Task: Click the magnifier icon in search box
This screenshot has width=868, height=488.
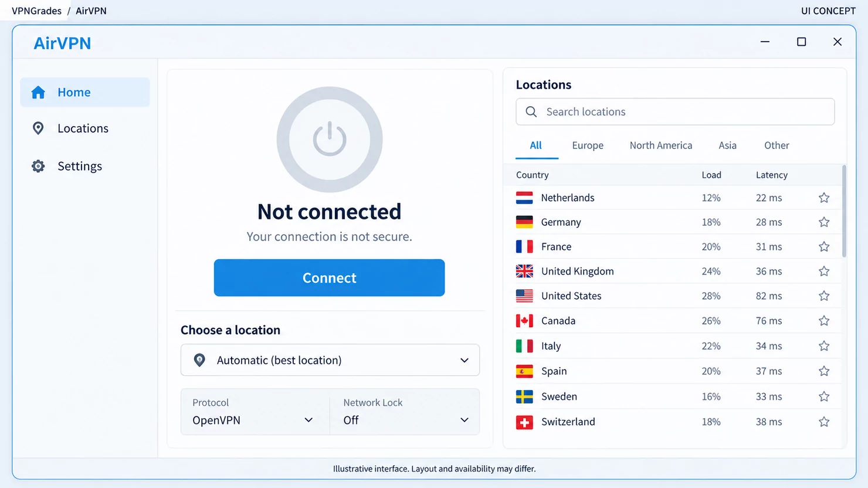Action: click(531, 111)
